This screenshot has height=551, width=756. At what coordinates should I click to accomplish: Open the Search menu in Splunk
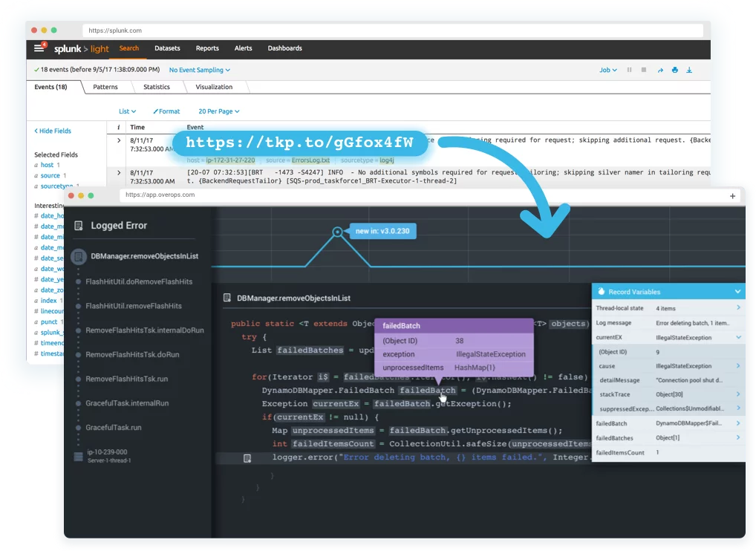pyautogui.click(x=129, y=48)
